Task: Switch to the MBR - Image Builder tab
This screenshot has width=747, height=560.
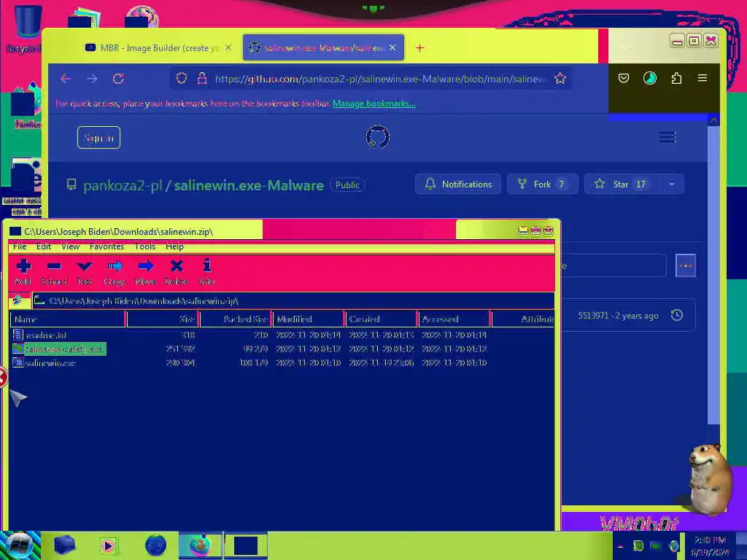Action: click(158, 47)
